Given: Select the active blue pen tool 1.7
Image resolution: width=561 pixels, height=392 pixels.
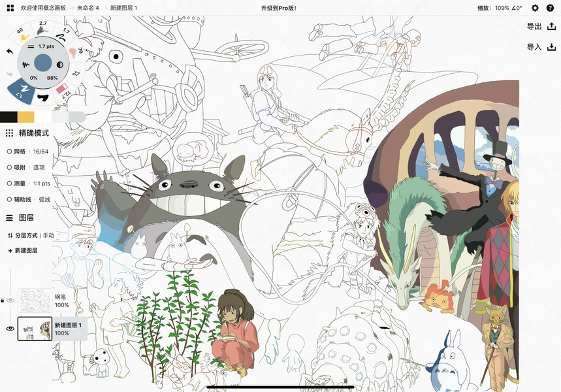Looking at the screenshot, I should tap(22, 90).
